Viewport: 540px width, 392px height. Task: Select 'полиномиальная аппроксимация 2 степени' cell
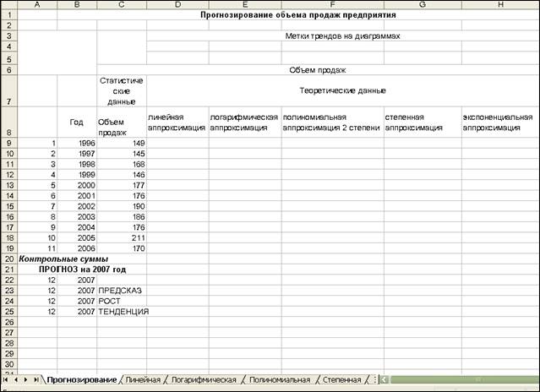333,122
